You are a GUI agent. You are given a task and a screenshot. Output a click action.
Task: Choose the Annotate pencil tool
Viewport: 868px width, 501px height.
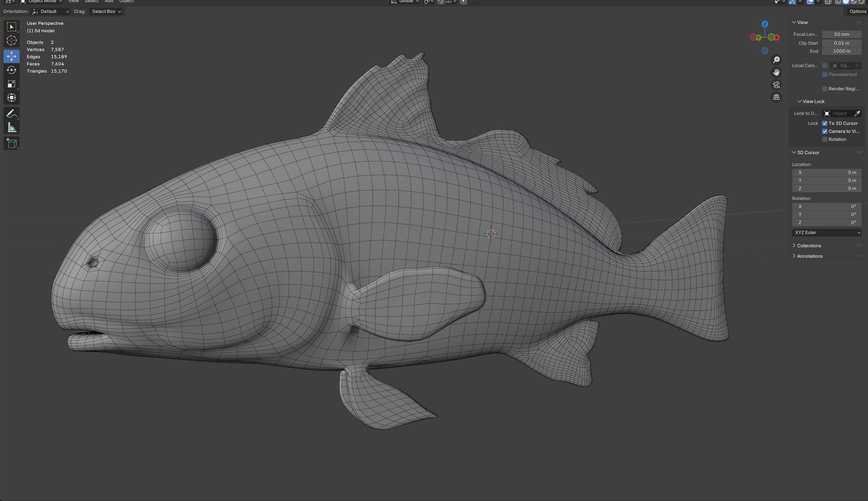click(11, 114)
